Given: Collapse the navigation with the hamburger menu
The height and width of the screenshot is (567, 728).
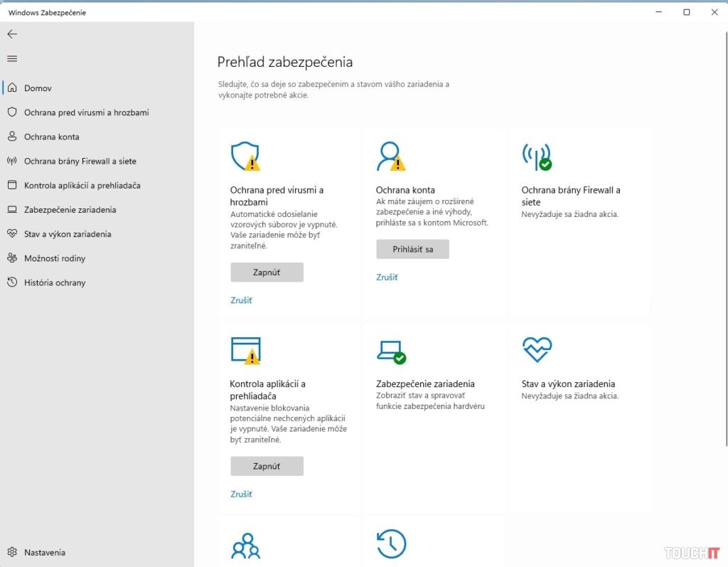Looking at the screenshot, I should coord(11,58).
